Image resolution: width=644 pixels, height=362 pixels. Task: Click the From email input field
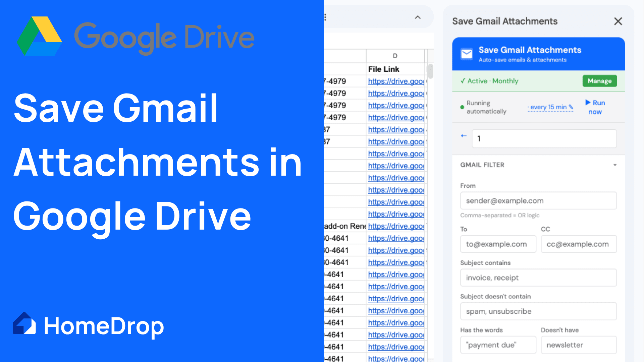pyautogui.click(x=538, y=201)
